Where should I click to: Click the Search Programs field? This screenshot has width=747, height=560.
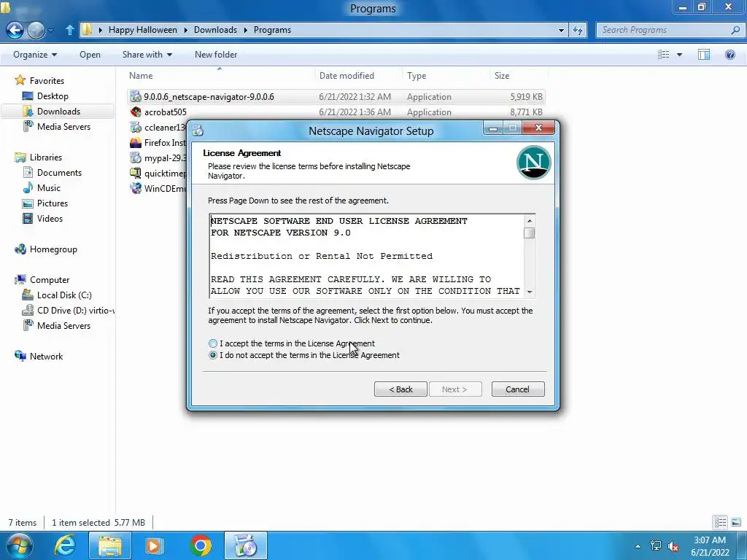click(x=664, y=30)
